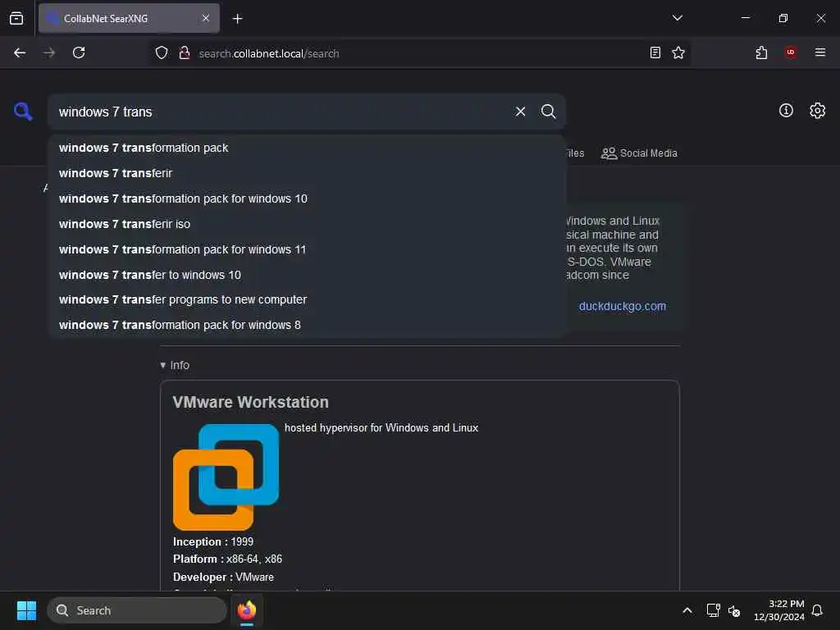This screenshot has width=840, height=630.
Task: Submit search with magnifier button
Action: pyautogui.click(x=548, y=112)
